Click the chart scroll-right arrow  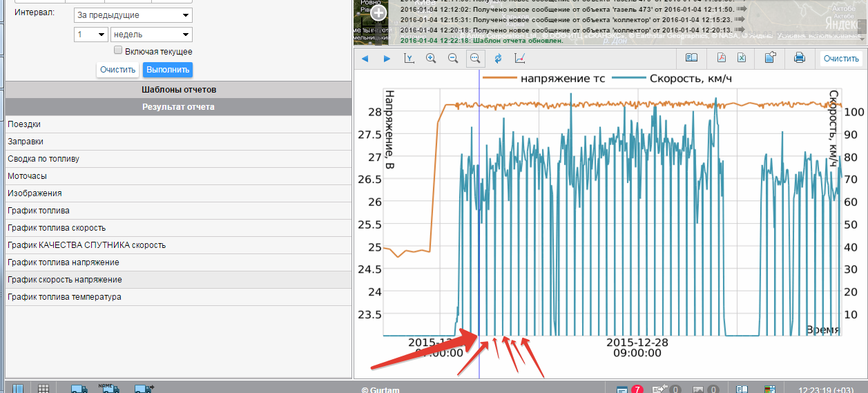(x=387, y=59)
